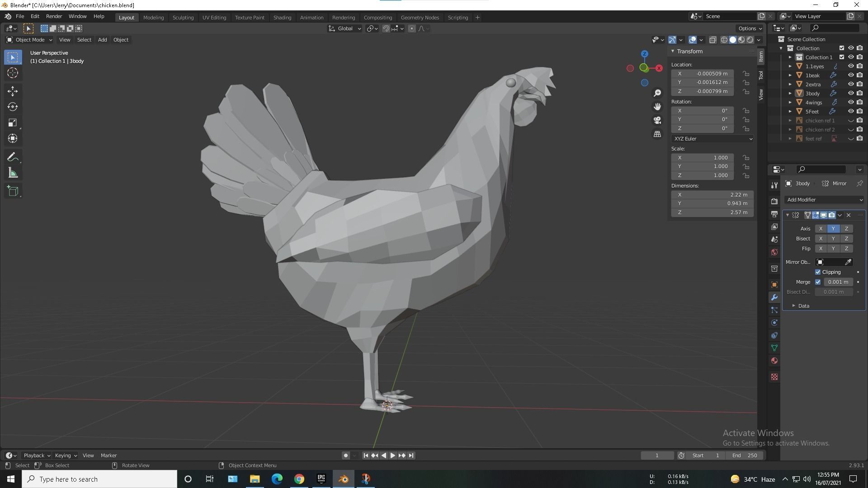Hide the 1beak object in viewport
The image size is (868, 488).
click(x=852, y=75)
